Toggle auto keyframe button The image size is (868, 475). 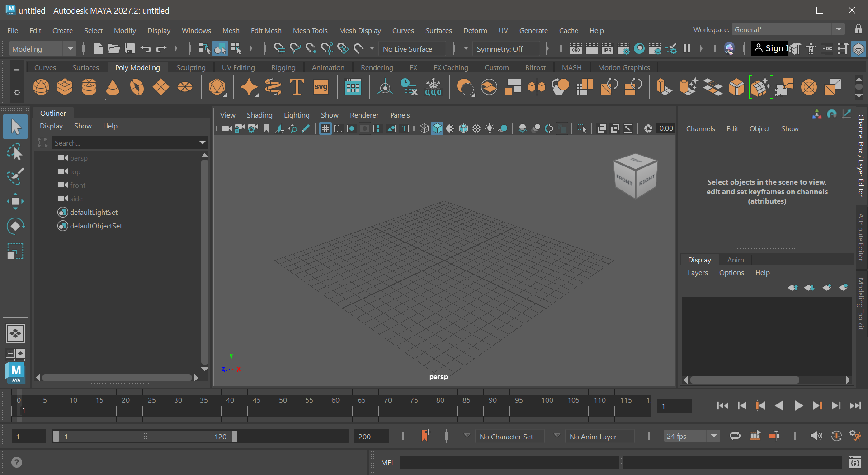[x=836, y=436]
